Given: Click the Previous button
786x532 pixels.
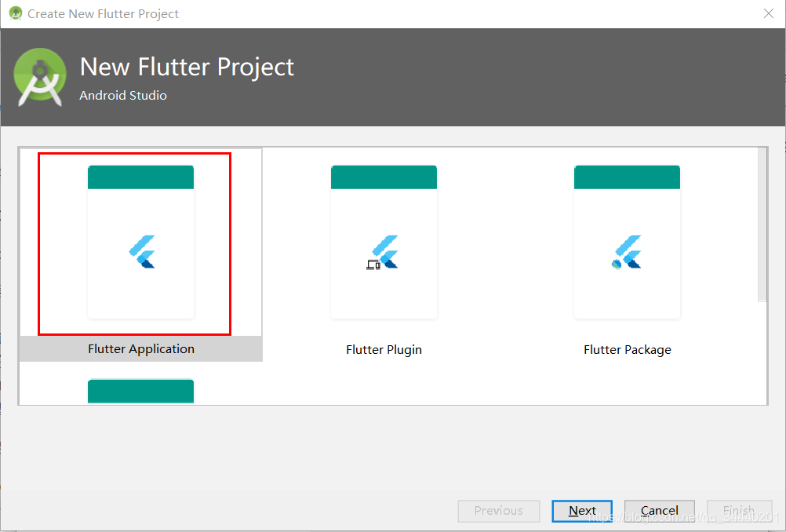Looking at the screenshot, I should click(498, 511).
